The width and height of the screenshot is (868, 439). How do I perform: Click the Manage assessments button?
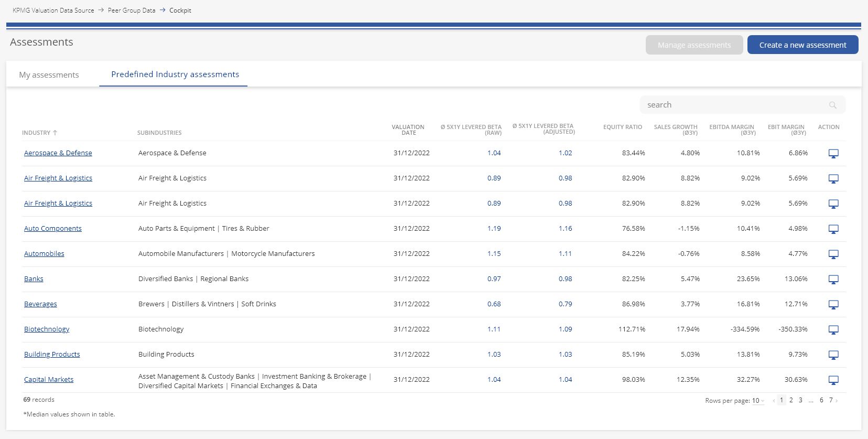[x=694, y=45]
